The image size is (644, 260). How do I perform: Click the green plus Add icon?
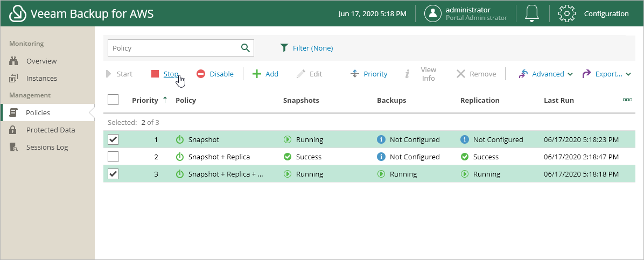point(257,74)
